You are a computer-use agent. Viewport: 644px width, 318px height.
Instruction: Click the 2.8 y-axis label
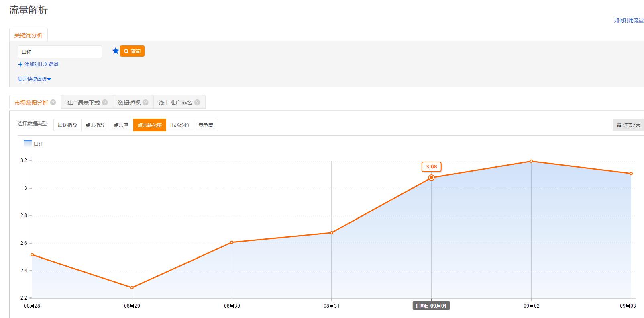[x=24, y=215]
